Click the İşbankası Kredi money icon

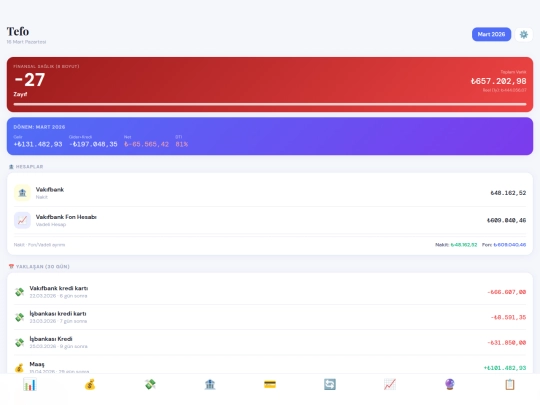20,342
